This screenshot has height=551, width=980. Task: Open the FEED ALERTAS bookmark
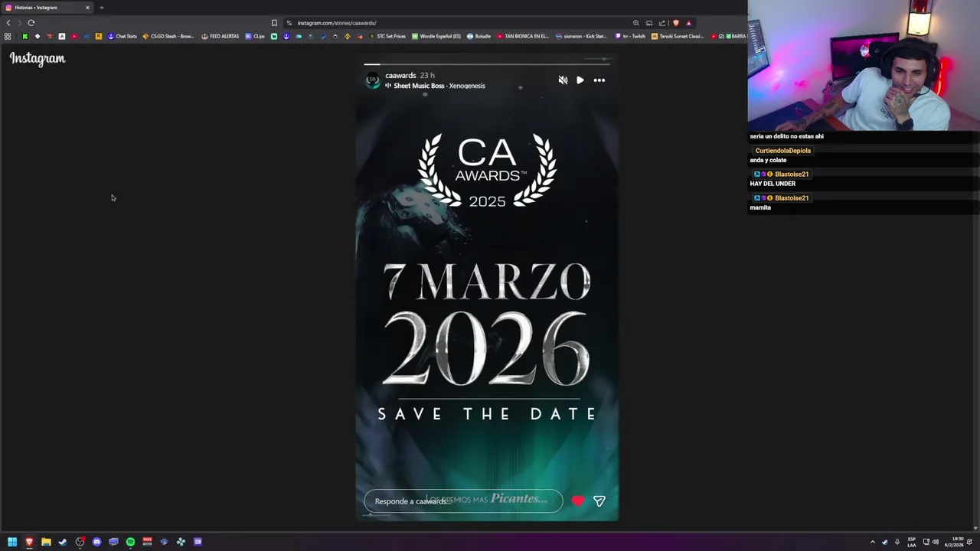(x=220, y=36)
